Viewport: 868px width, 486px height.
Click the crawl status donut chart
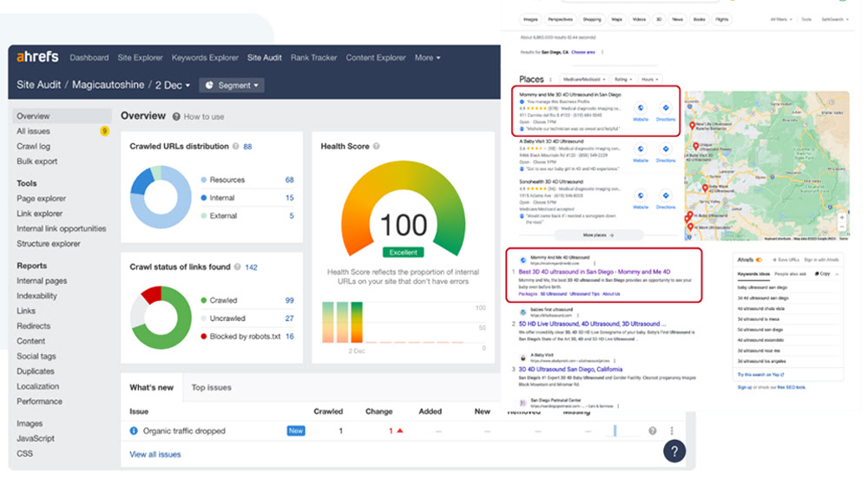161,318
